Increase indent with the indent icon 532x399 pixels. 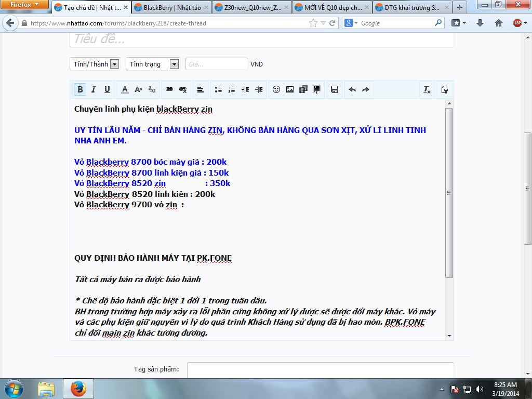259,89
